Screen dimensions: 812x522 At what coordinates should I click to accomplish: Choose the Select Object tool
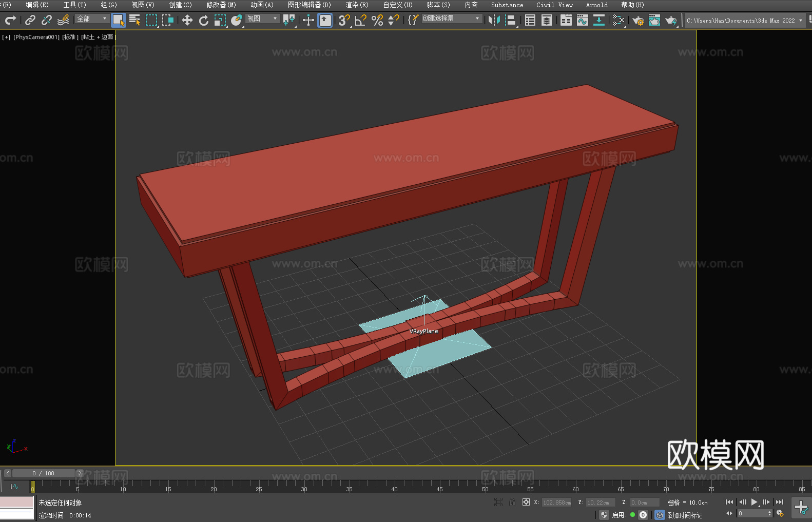click(x=119, y=20)
